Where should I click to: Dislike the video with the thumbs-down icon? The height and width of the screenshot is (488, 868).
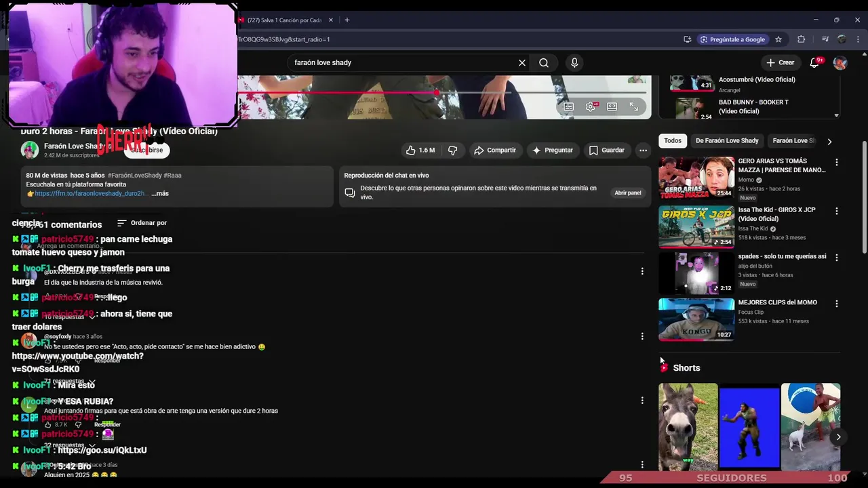[453, 150]
